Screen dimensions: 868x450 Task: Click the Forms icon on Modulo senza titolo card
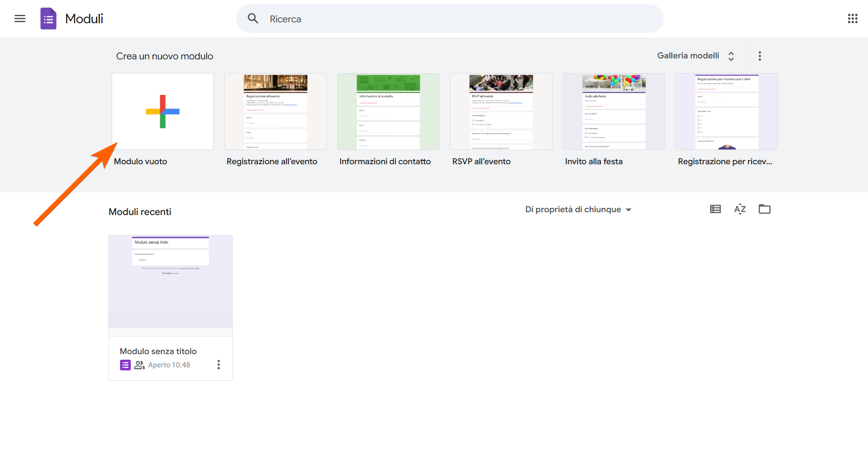click(x=125, y=365)
